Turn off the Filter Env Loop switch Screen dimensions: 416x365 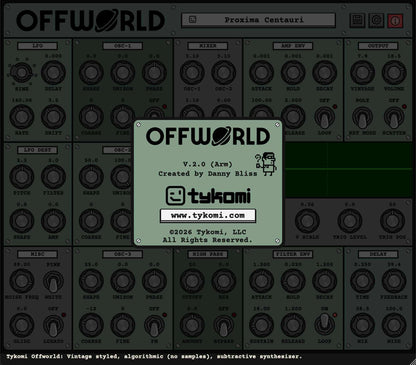(324, 325)
